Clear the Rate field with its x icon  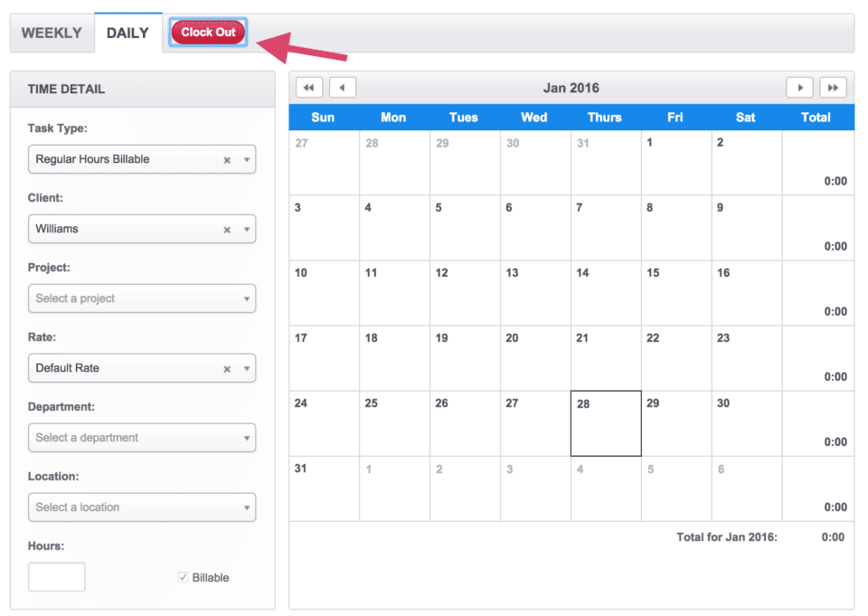click(x=229, y=368)
